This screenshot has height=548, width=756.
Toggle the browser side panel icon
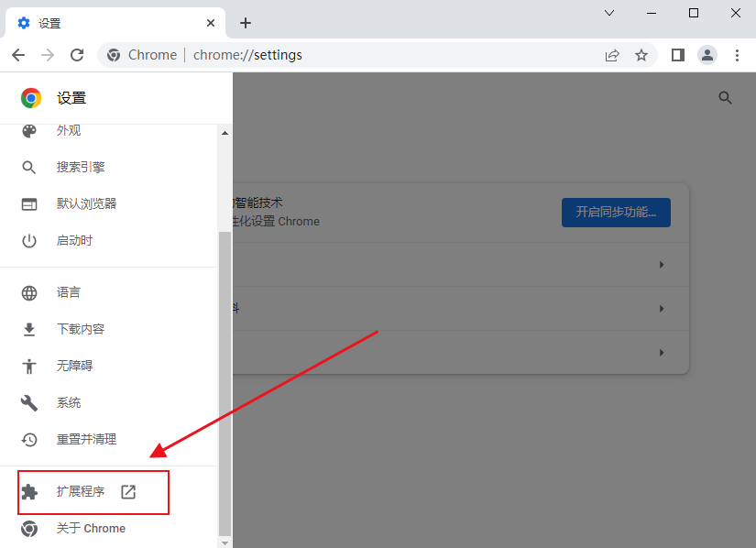tap(678, 55)
